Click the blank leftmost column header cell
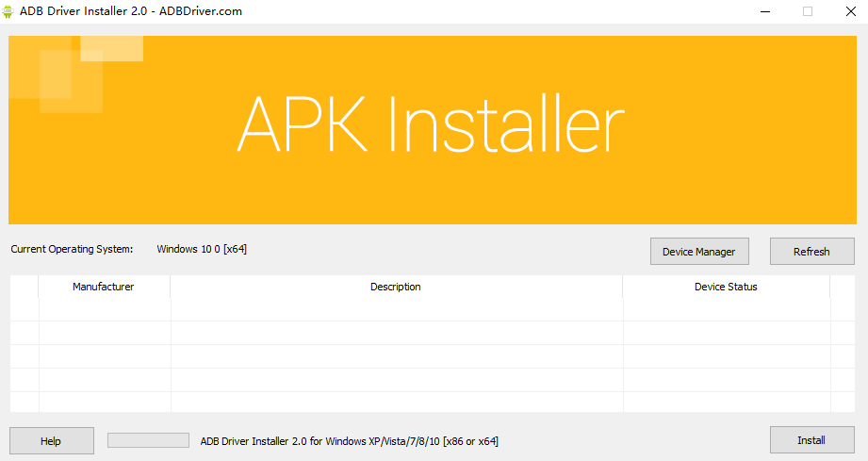The height and width of the screenshot is (461, 868). (x=24, y=287)
